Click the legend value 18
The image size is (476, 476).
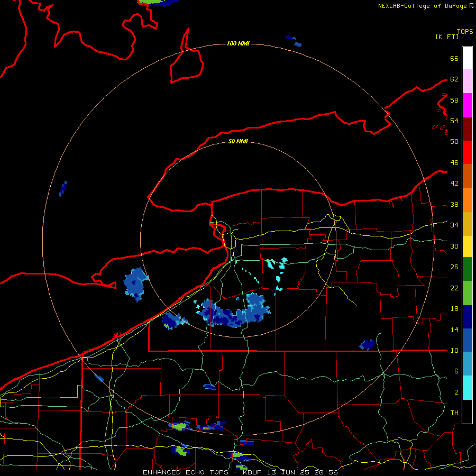click(454, 309)
